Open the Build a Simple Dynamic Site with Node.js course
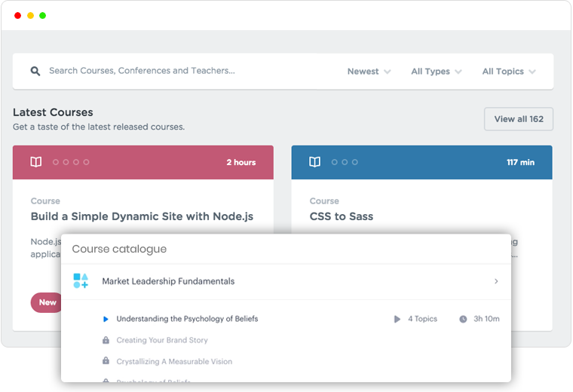Image resolution: width=573 pixels, height=392 pixels. (142, 216)
